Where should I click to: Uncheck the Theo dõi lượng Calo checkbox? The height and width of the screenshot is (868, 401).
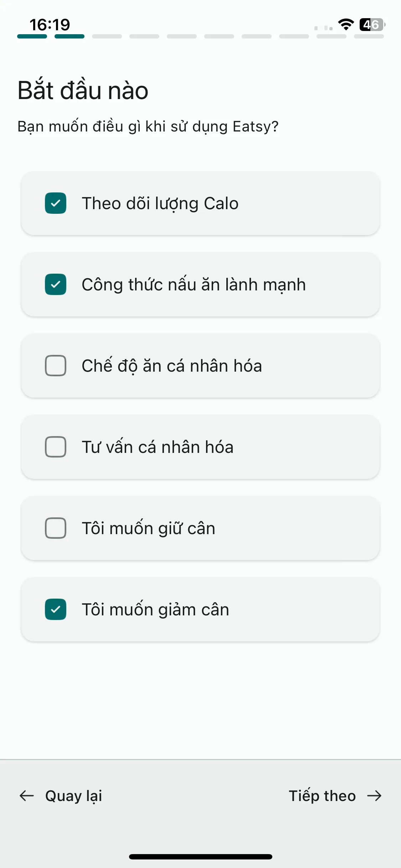(56, 203)
